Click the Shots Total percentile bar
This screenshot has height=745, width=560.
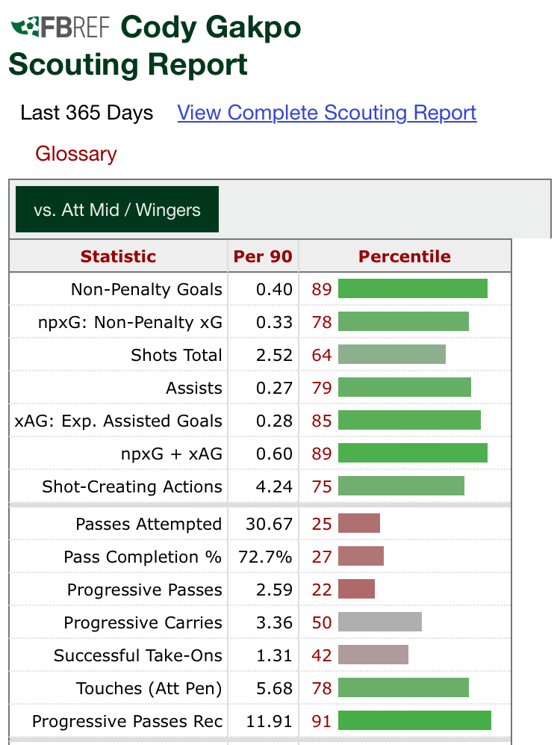pyautogui.click(x=391, y=355)
